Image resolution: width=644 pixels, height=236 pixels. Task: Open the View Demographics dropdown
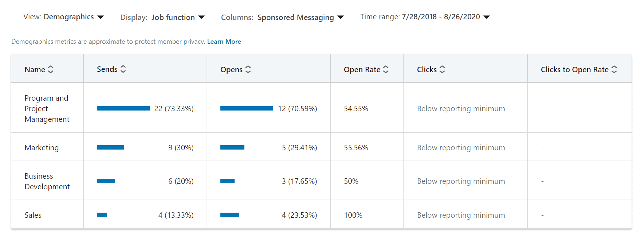(64, 17)
